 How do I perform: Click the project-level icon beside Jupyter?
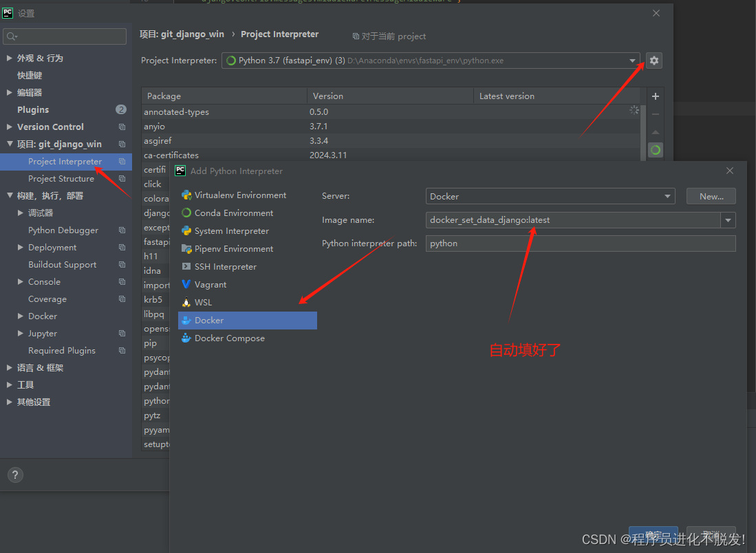(122, 334)
